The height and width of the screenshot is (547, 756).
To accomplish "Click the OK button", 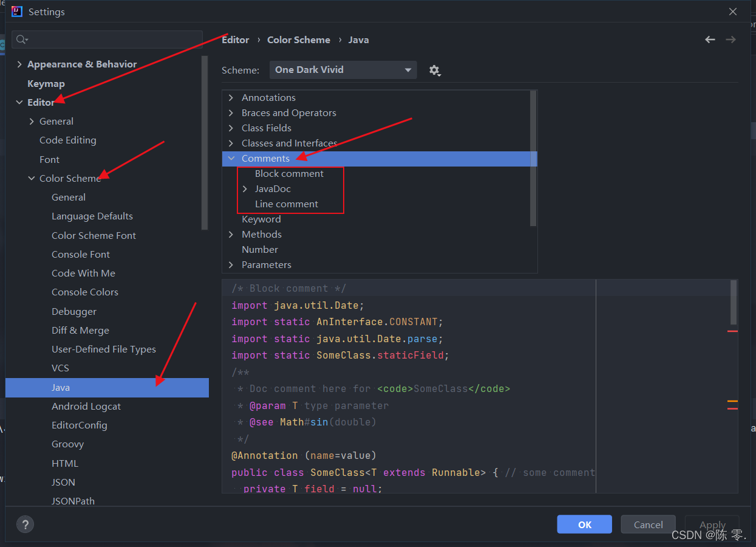I will (x=585, y=525).
